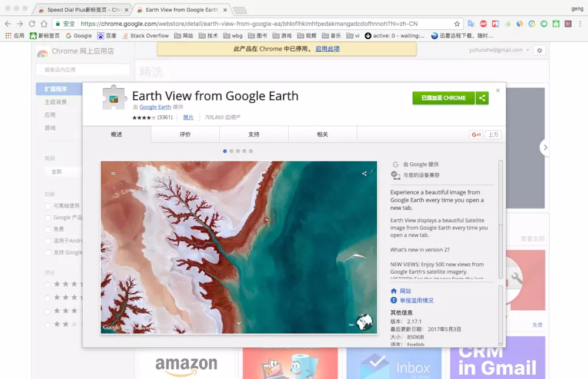This screenshot has width=588, height=379.
Task: Switch to the 概述 tab
Action: (116, 134)
